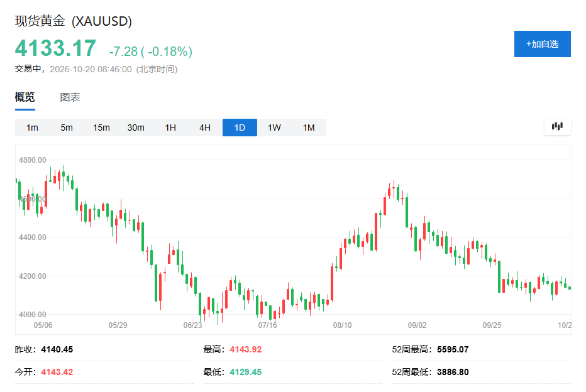
Task: Click the 05/29 date axis label
Action: tap(118, 325)
